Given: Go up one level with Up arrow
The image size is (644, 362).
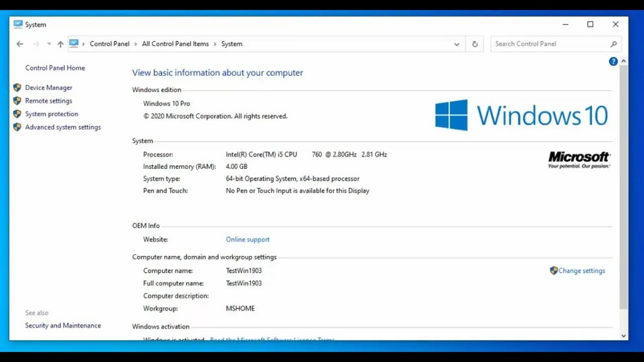Looking at the screenshot, I should [60, 44].
